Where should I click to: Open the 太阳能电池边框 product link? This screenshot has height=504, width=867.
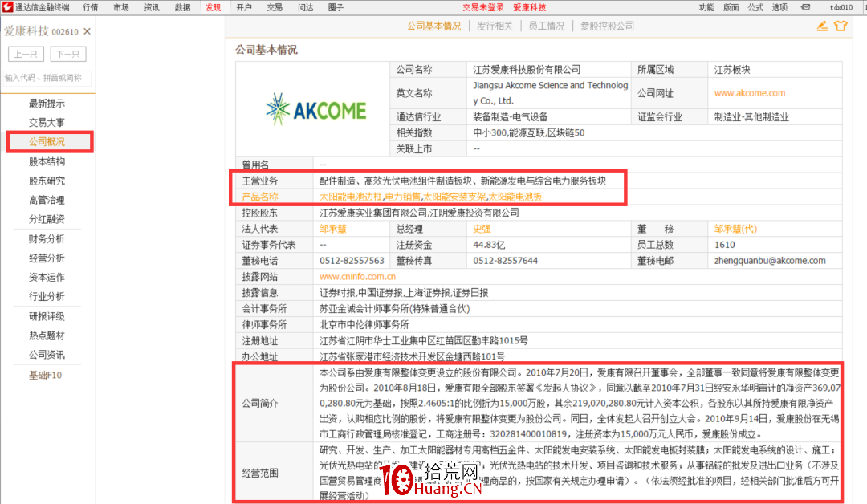(x=351, y=197)
